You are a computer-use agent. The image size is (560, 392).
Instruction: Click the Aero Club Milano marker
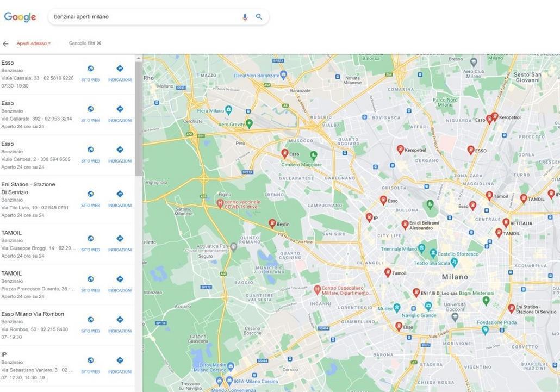click(x=474, y=63)
